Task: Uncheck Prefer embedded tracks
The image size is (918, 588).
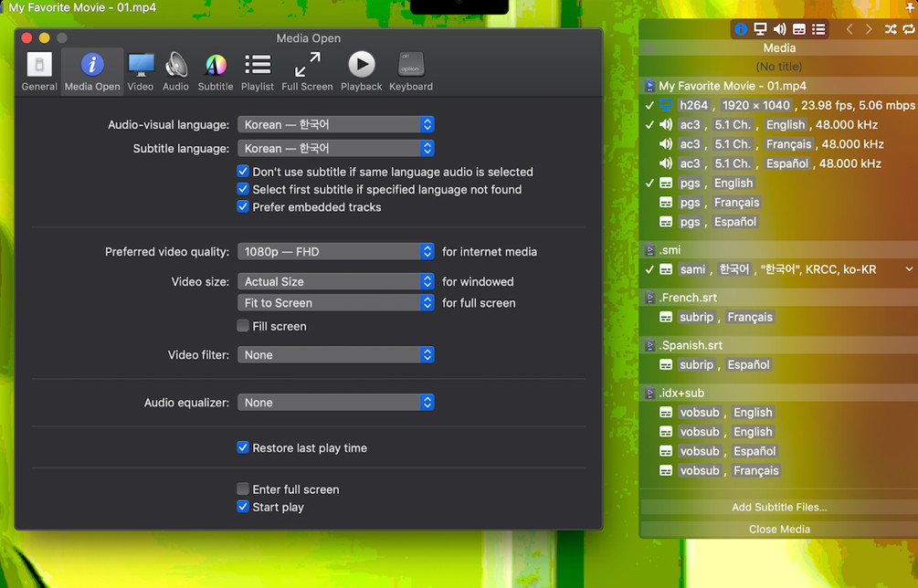Action: point(243,206)
